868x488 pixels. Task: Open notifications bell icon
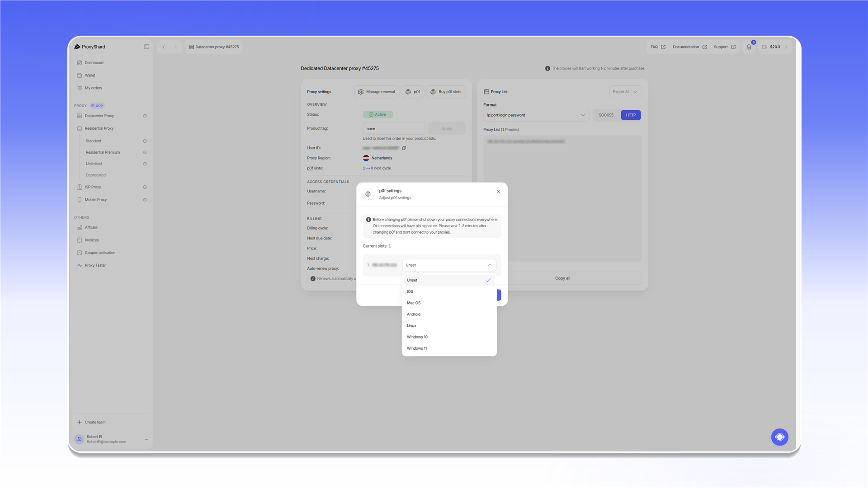coord(749,47)
